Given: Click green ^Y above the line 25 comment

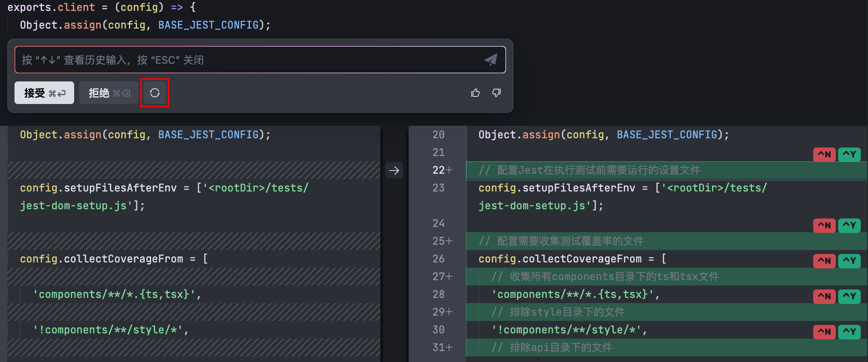Looking at the screenshot, I should click(x=849, y=225).
